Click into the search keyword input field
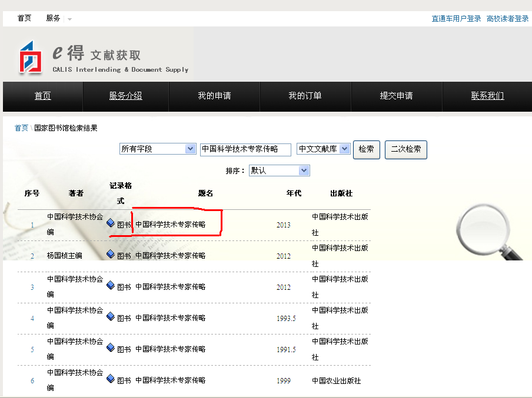Viewport: 532px width, 398px height. tap(245, 149)
